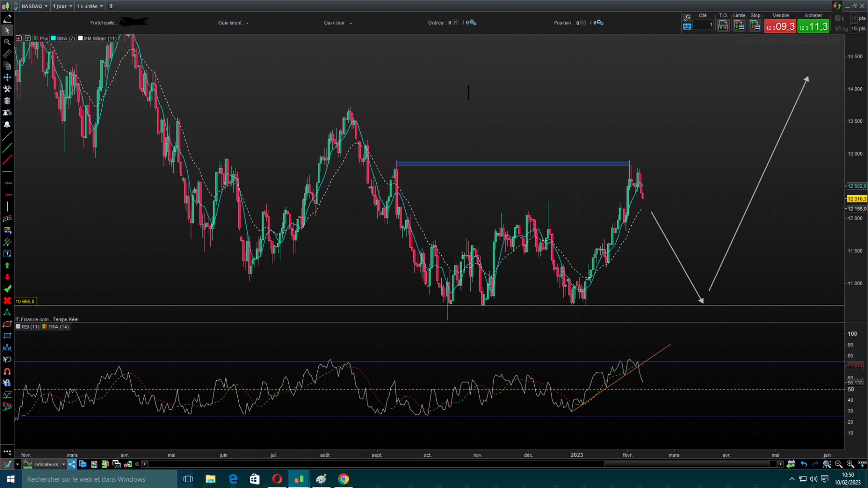Click the SMA (7) indicator label
The image size is (868, 488).
(x=65, y=39)
